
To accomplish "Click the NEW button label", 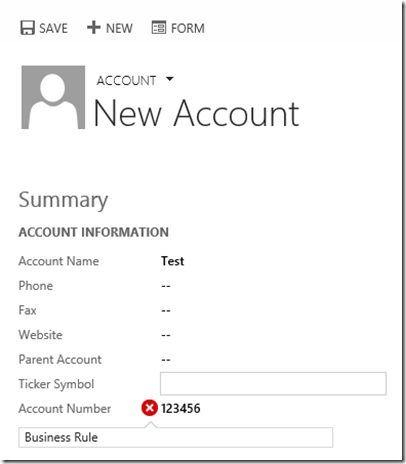I will (x=119, y=28).
